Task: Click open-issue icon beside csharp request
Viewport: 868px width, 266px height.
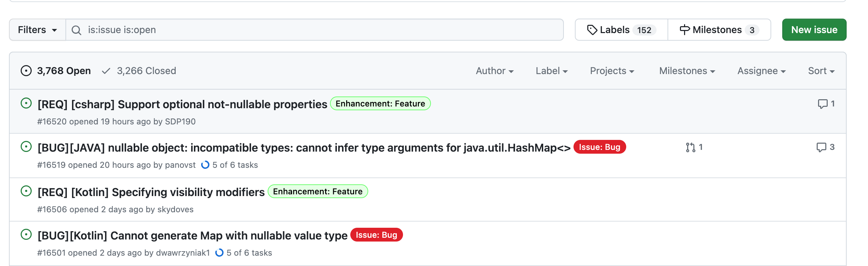Action: click(x=26, y=103)
